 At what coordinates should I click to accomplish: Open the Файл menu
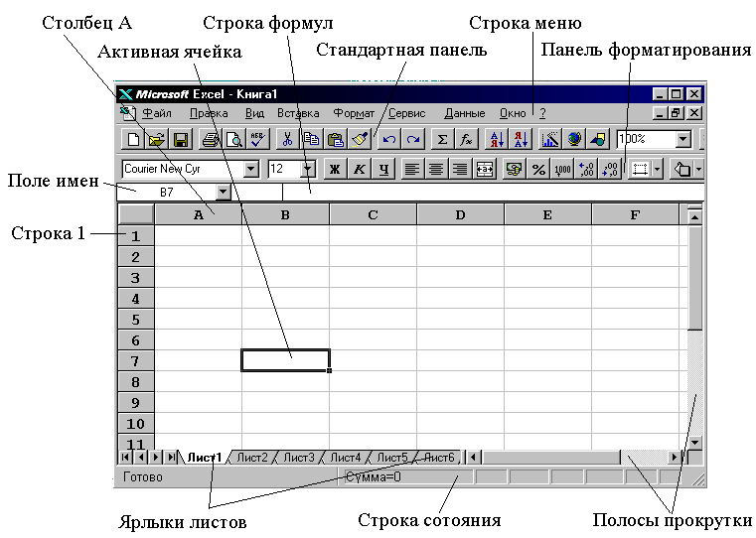coord(157,114)
